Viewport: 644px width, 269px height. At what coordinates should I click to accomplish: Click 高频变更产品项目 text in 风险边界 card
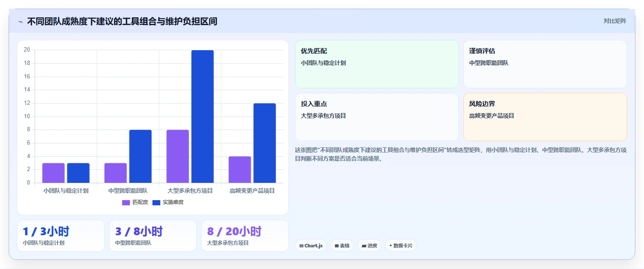point(492,116)
